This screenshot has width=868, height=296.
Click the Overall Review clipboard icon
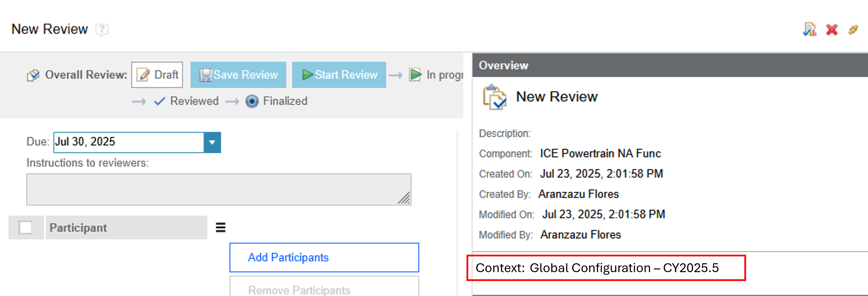click(33, 75)
